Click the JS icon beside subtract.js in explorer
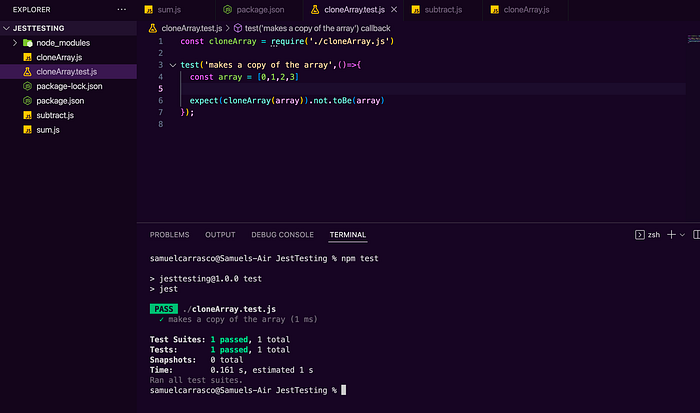 [28, 115]
